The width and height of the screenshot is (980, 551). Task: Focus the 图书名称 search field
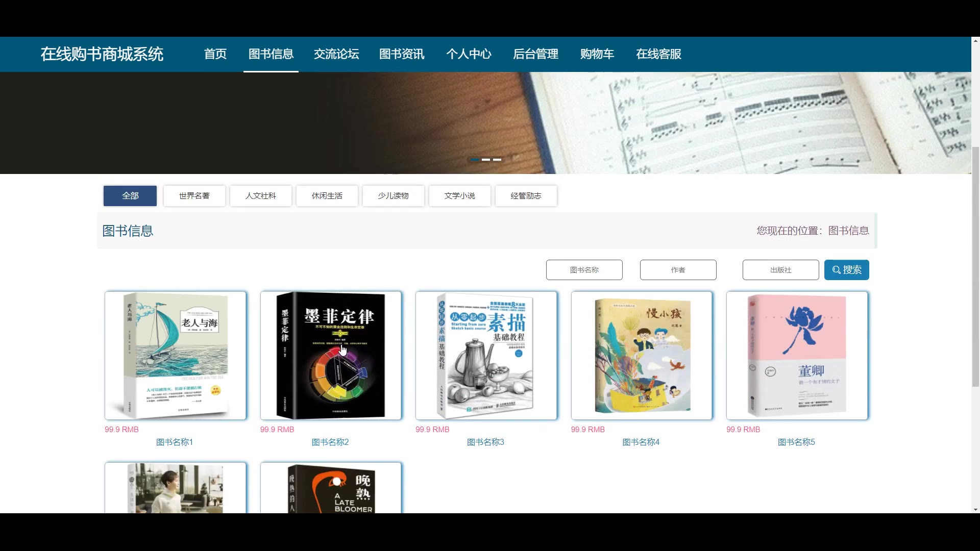click(x=584, y=270)
